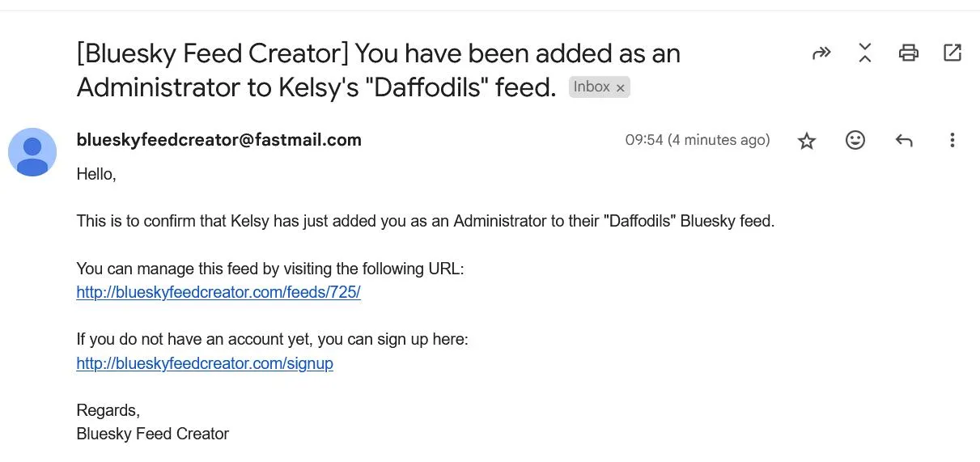Screen dimensions: 980x462
Task: Open the email in a new window
Action: coord(952,53)
